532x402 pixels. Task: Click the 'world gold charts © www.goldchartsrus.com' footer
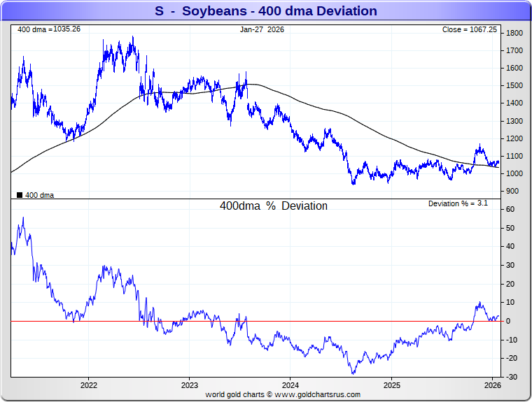click(x=283, y=394)
